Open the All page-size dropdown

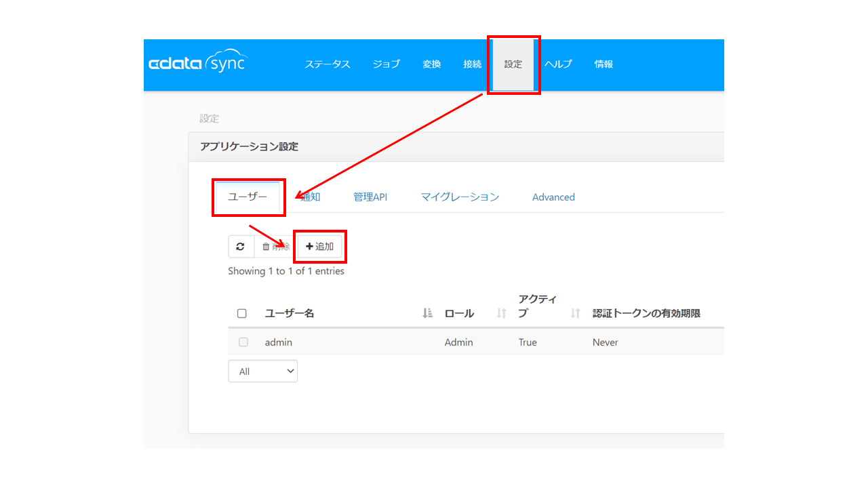coord(263,371)
